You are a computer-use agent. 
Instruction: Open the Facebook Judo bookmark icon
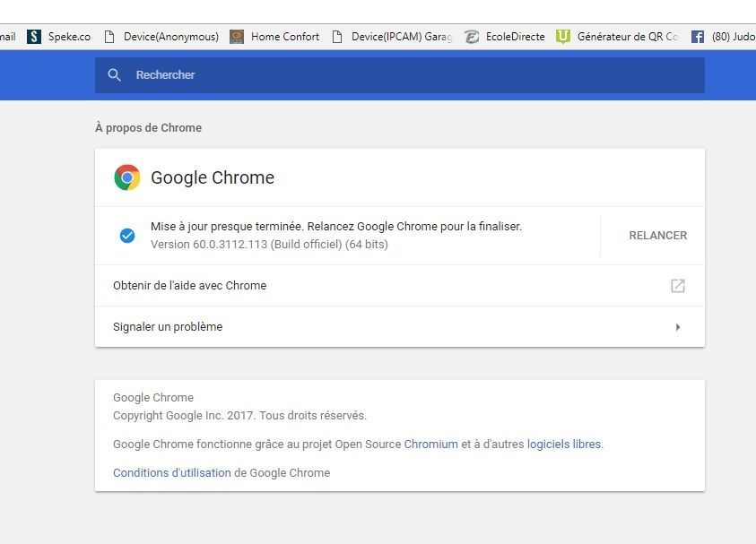point(698,37)
